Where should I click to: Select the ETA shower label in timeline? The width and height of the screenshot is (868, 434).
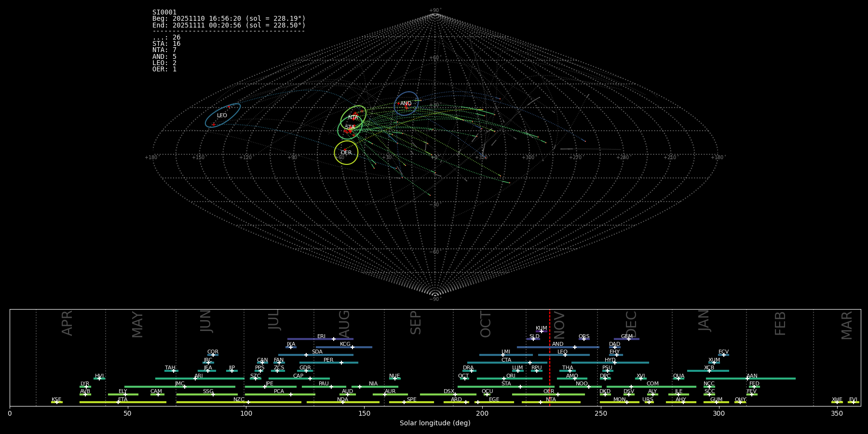[x=123, y=400]
